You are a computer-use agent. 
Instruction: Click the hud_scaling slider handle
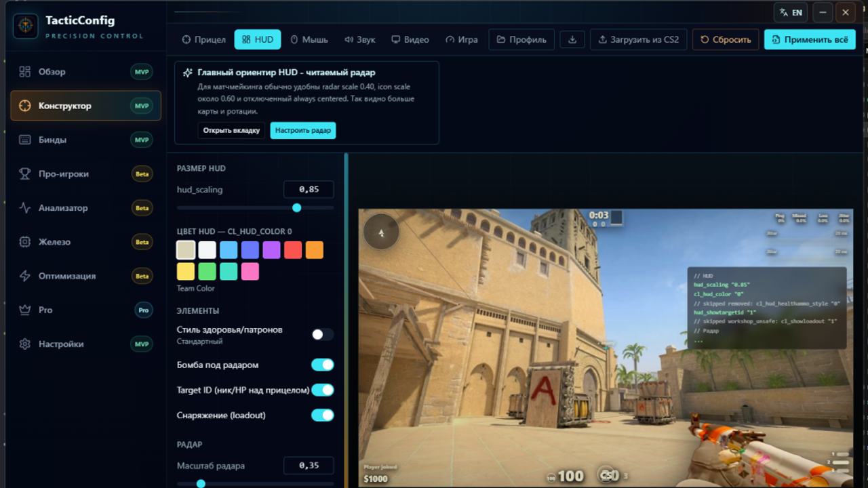(x=296, y=207)
